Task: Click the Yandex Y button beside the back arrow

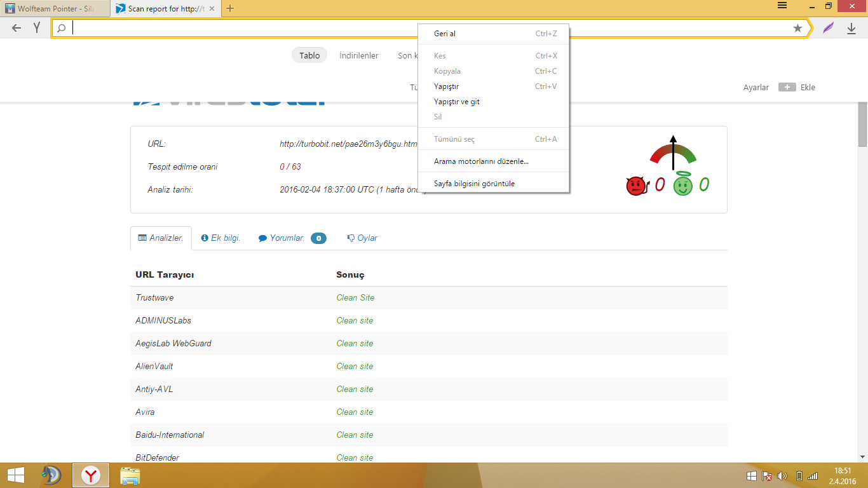Action: [x=37, y=28]
